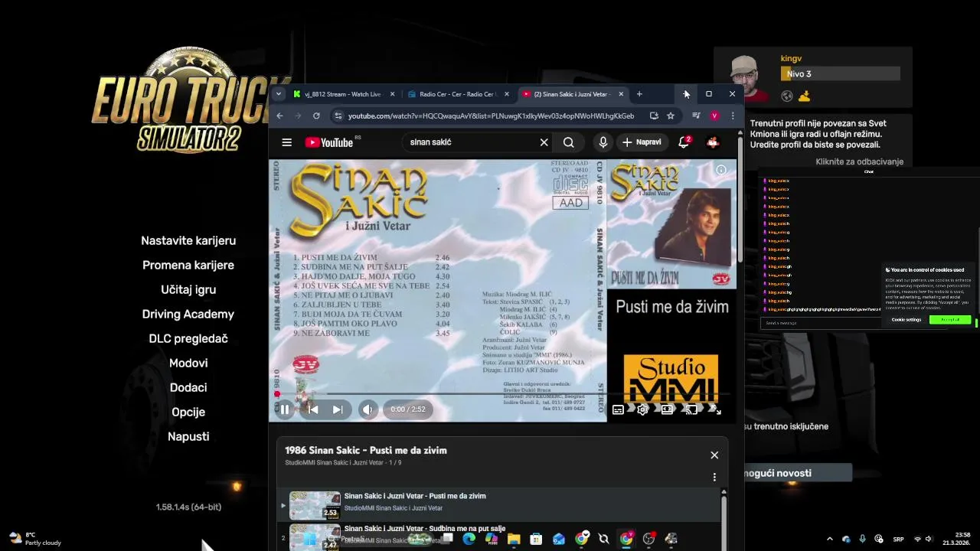The width and height of the screenshot is (980, 551).
Task: Open the YouTube hamburger guide menu
Action: pos(286,142)
